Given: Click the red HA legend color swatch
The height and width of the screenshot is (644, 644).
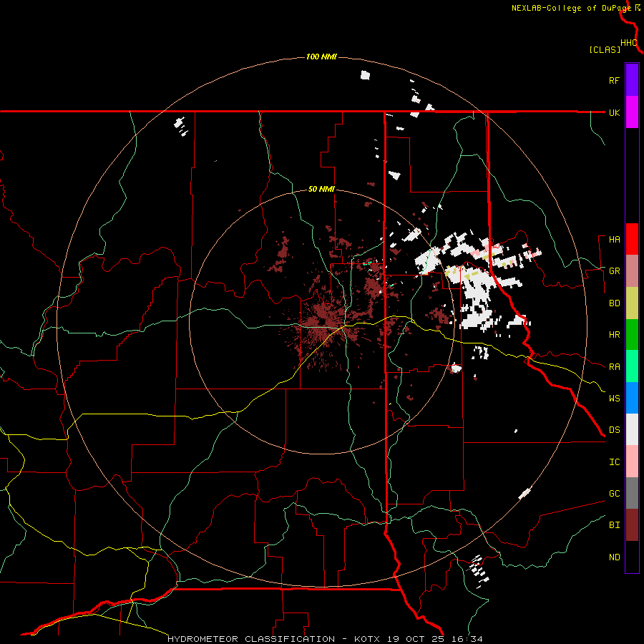Looking at the screenshot, I should 632,239.
